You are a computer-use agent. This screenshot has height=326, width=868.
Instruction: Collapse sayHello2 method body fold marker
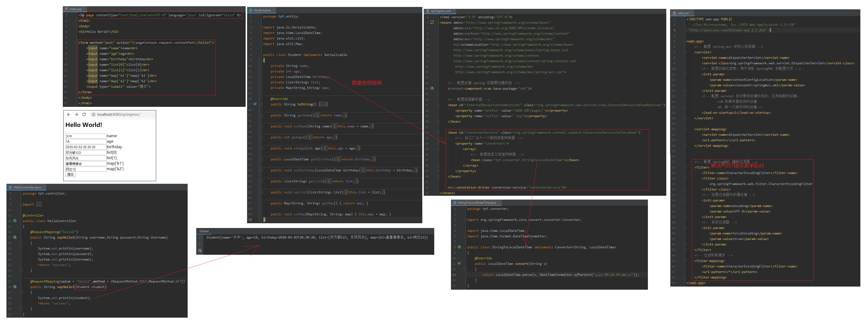click(21, 243)
